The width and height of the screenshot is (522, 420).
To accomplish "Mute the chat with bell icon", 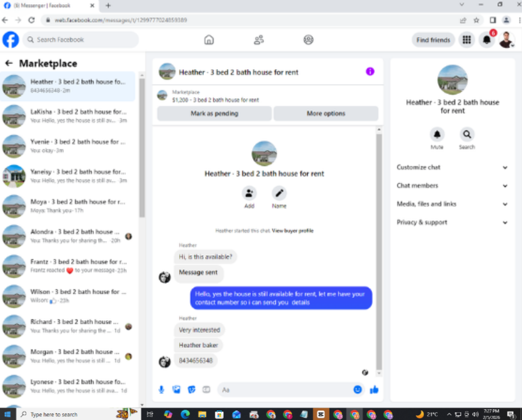I will (x=437, y=134).
